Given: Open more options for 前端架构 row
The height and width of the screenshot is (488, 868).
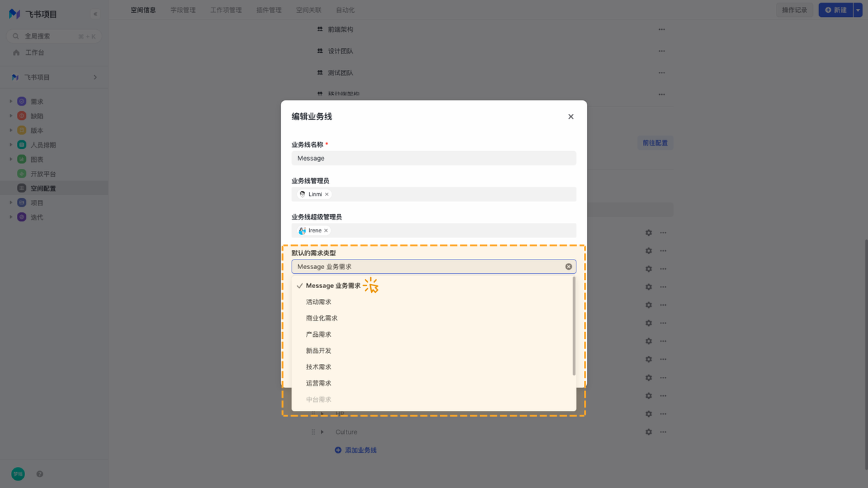Looking at the screenshot, I should (x=662, y=29).
